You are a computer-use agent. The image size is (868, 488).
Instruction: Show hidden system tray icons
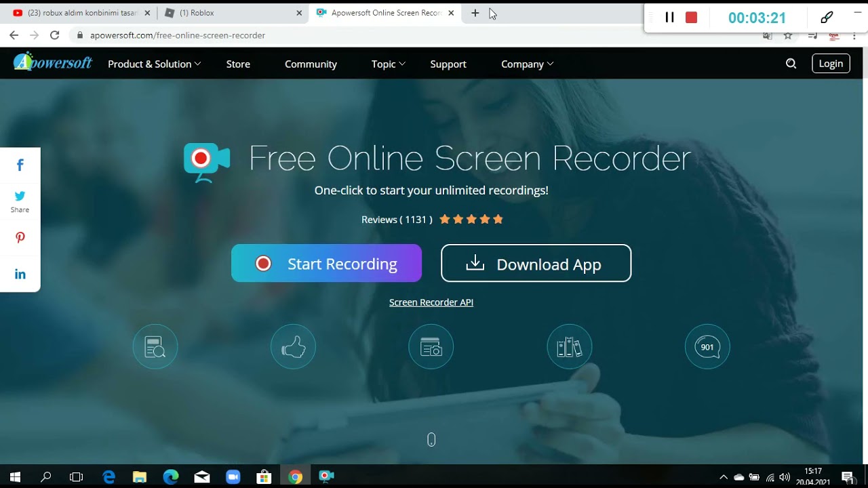tap(724, 477)
